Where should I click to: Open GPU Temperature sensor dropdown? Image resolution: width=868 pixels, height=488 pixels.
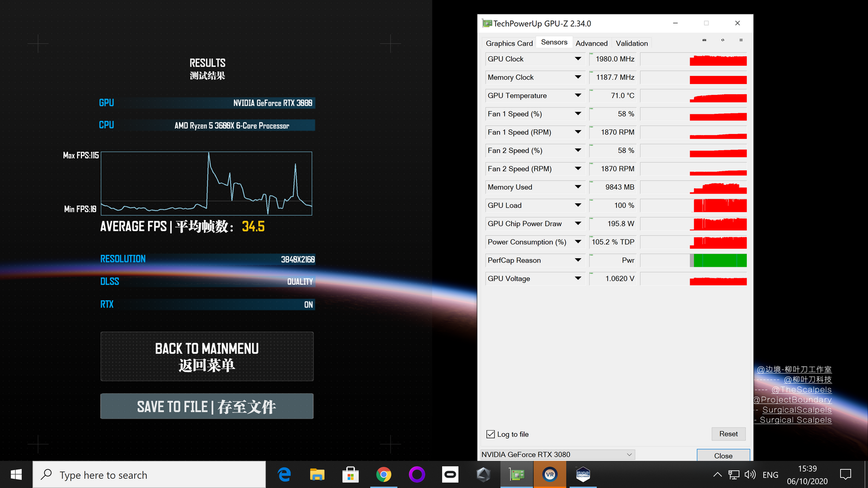pyautogui.click(x=578, y=95)
